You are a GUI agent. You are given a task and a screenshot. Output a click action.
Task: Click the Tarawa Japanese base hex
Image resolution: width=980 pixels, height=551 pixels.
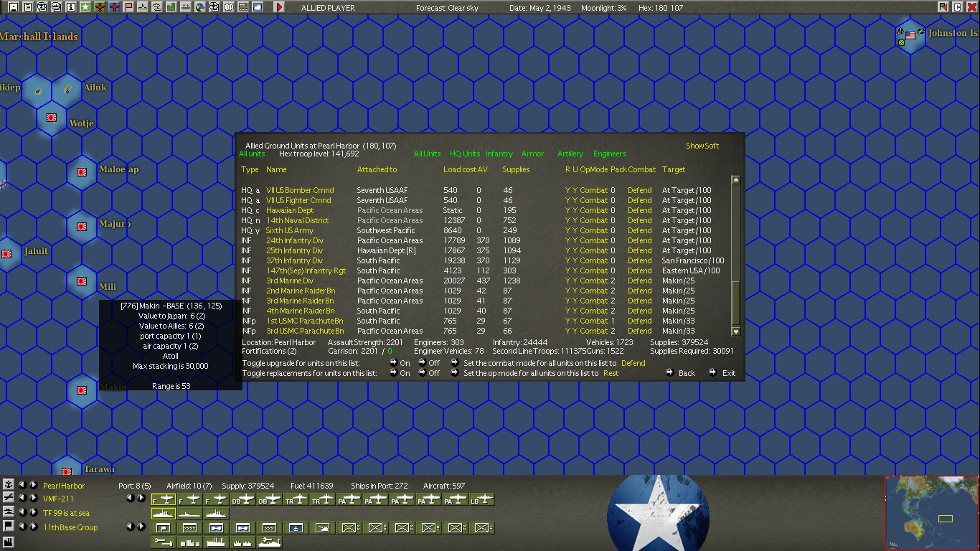[67, 471]
